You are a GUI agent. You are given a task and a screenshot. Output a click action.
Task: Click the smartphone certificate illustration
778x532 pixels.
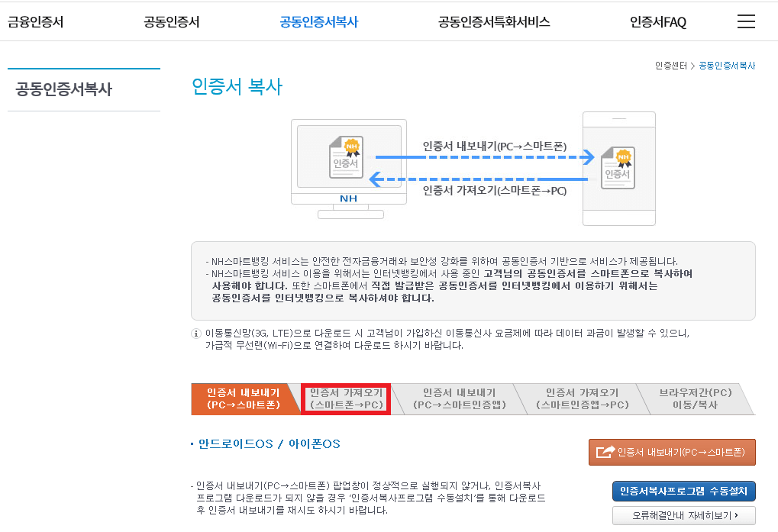(618, 169)
